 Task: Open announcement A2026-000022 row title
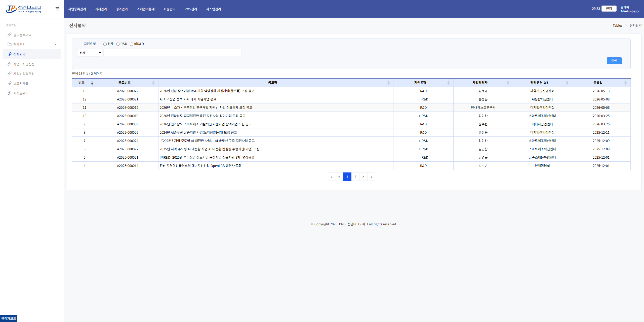(207, 91)
